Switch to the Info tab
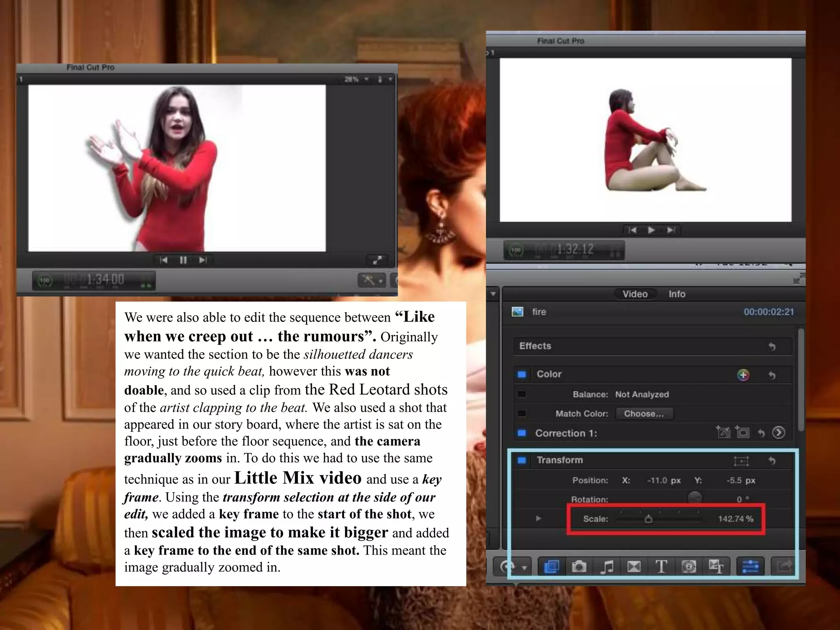The width and height of the screenshot is (840, 630). pos(677,294)
